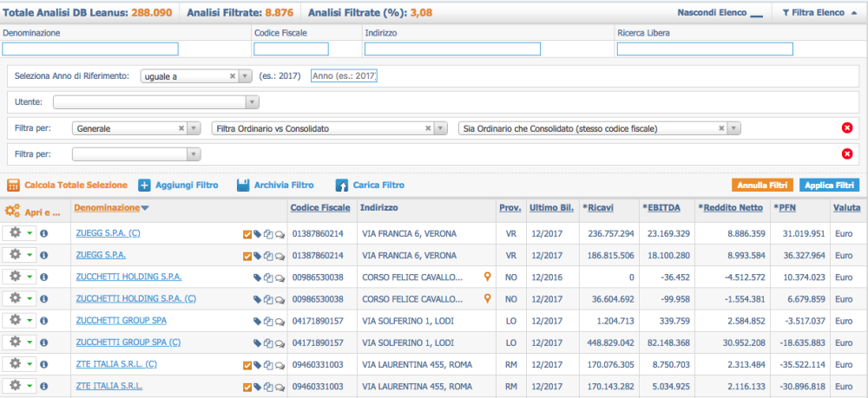868x398 pixels.
Task: Click the tag icon in ZUEGG S.P.A. (C) row
Action: coord(257,234)
